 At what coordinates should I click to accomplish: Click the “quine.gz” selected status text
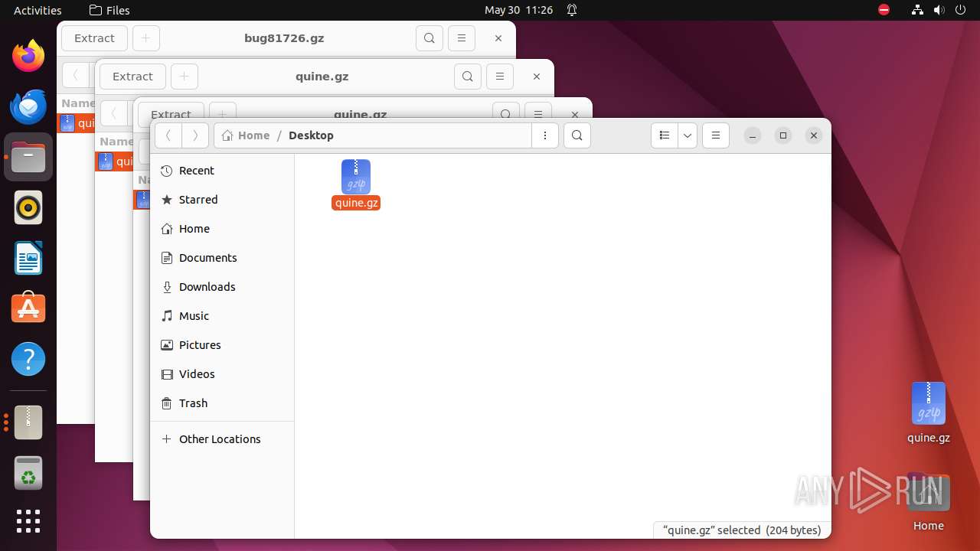[x=742, y=530]
